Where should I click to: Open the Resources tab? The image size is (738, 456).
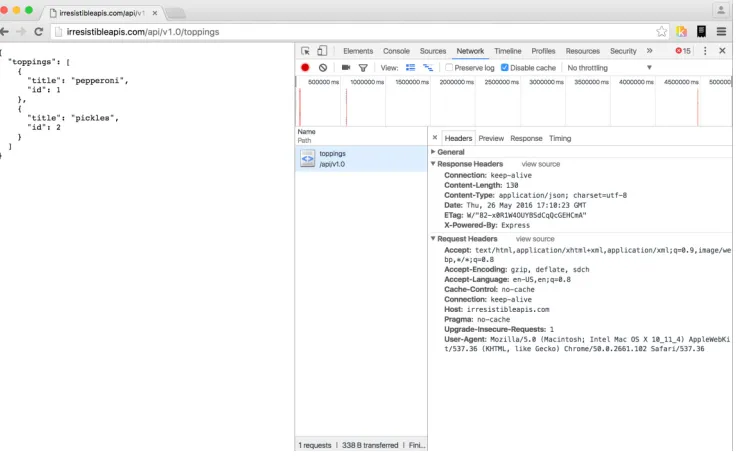click(x=583, y=51)
